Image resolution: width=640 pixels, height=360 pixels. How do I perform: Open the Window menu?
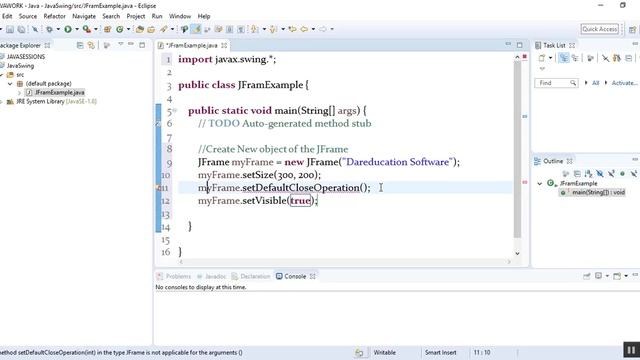(180, 16)
